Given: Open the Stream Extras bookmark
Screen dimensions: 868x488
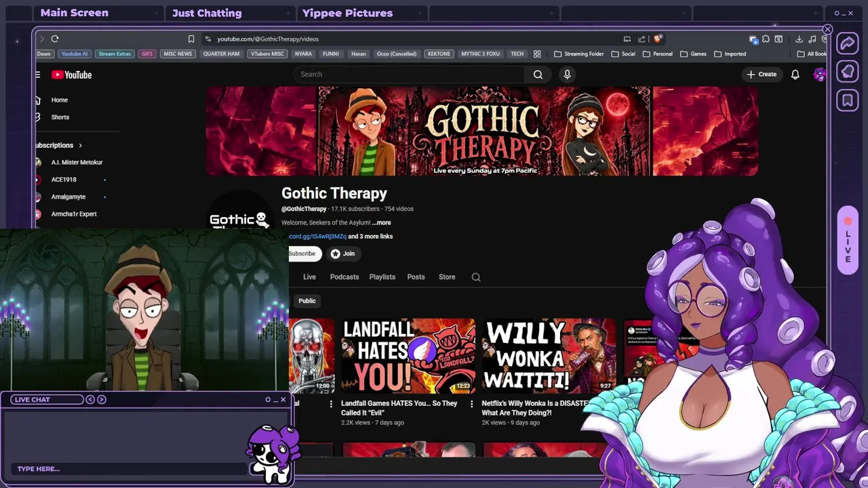Looking at the screenshot, I should coord(115,54).
